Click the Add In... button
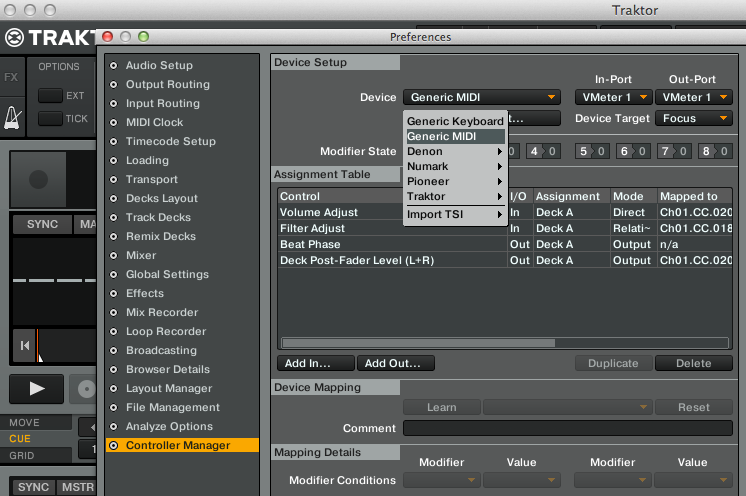The width and height of the screenshot is (746, 496). click(315, 363)
